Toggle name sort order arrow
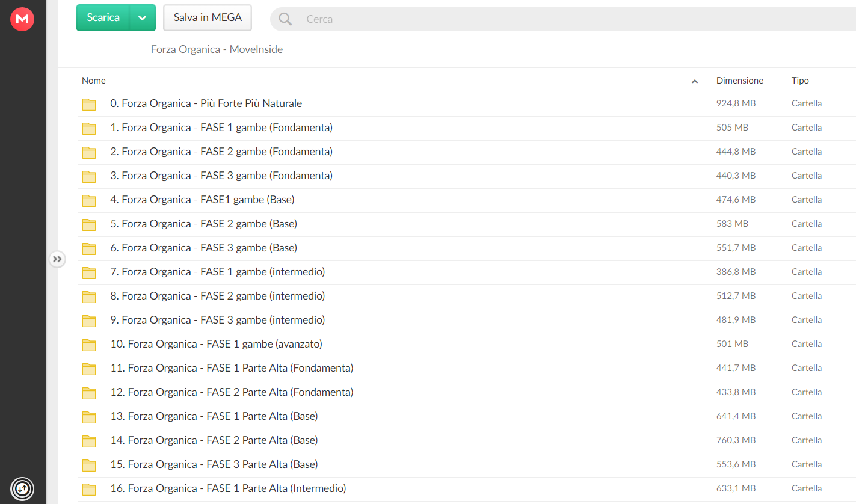The height and width of the screenshot is (504, 856). pos(695,81)
